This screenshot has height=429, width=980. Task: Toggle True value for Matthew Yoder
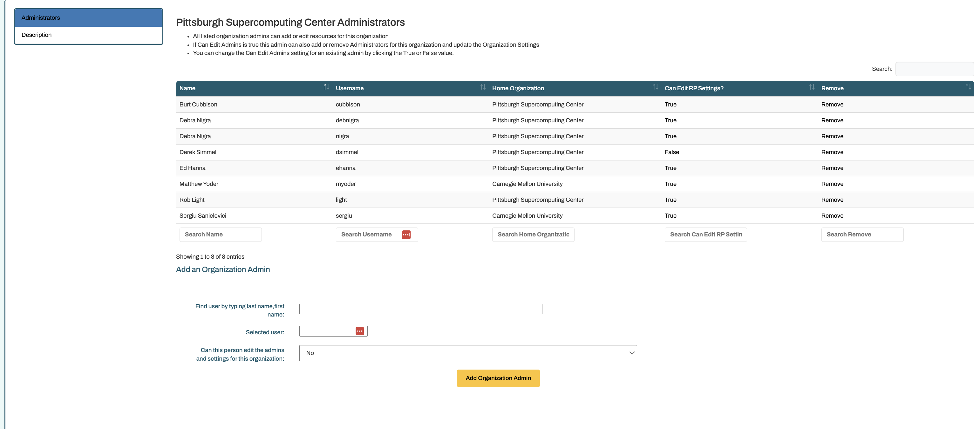click(670, 184)
